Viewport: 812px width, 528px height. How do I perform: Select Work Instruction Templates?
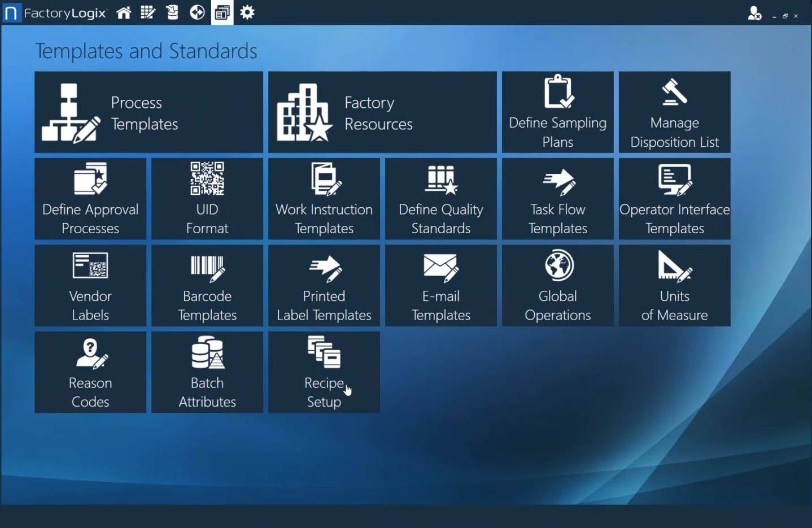pyautogui.click(x=324, y=199)
